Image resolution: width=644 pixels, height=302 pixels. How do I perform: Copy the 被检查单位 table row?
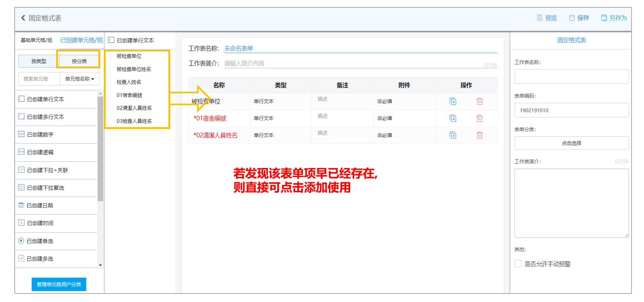point(453,101)
